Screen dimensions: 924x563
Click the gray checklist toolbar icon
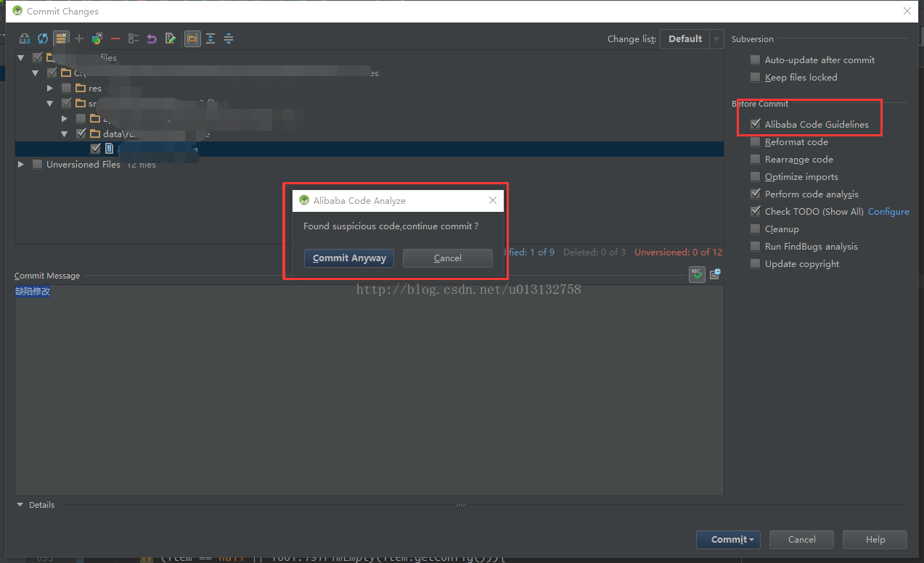coord(134,38)
